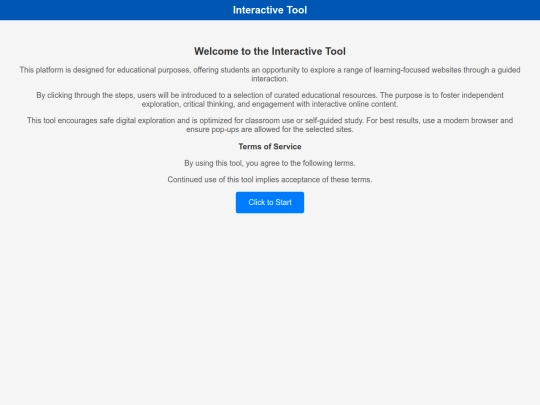
Task: Click text 'By using this tool, you agree'
Action: 270,163
